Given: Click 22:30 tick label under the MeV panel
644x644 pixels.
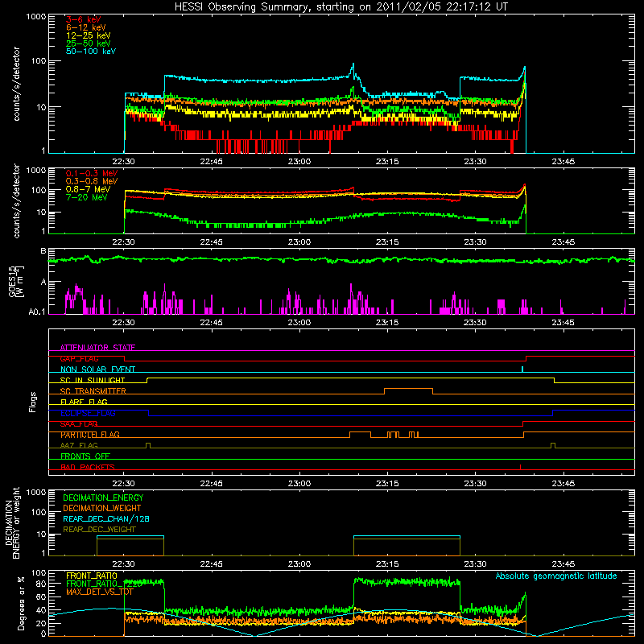Looking at the screenshot, I should click(x=123, y=242).
